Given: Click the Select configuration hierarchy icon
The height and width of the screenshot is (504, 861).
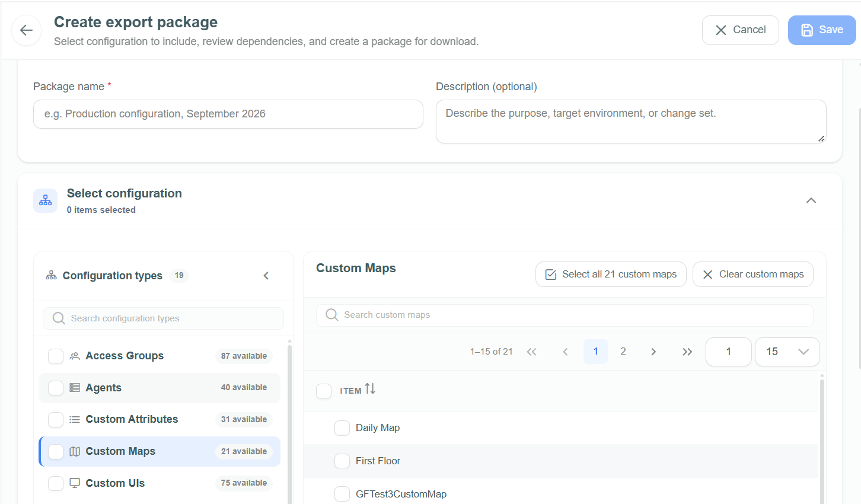Looking at the screenshot, I should pos(46,201).
